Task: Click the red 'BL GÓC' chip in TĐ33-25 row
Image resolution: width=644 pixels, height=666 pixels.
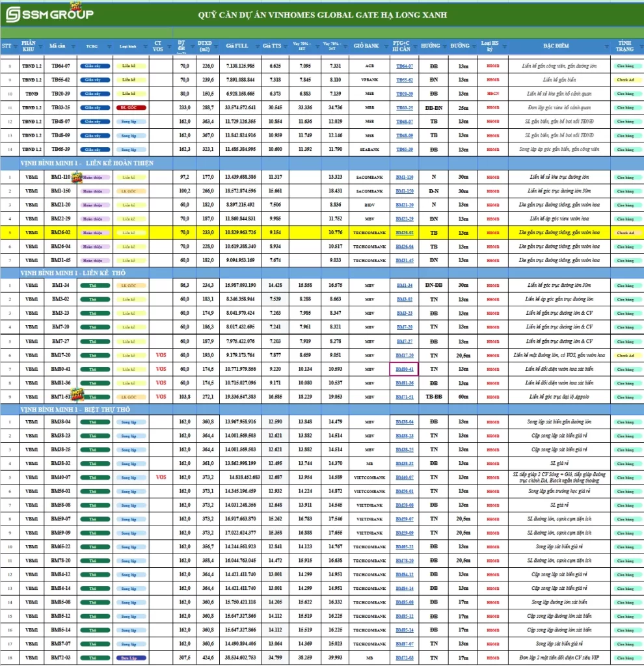Action: pos(131,108)
